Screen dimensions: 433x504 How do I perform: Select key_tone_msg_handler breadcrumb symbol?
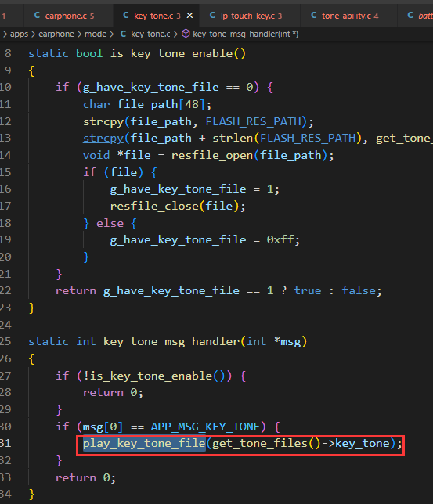click(245, 34)
